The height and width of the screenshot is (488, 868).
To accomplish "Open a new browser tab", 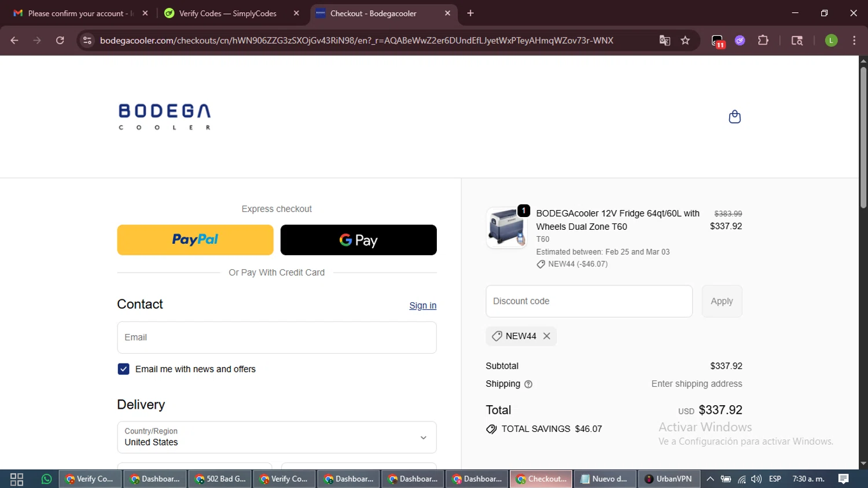I will pos(470,13).
